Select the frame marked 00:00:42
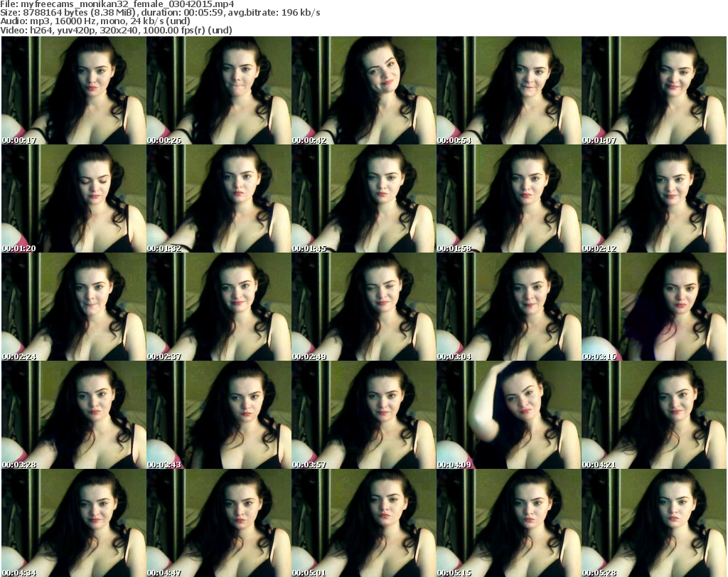728x577 pixels. tap(364, 91)
